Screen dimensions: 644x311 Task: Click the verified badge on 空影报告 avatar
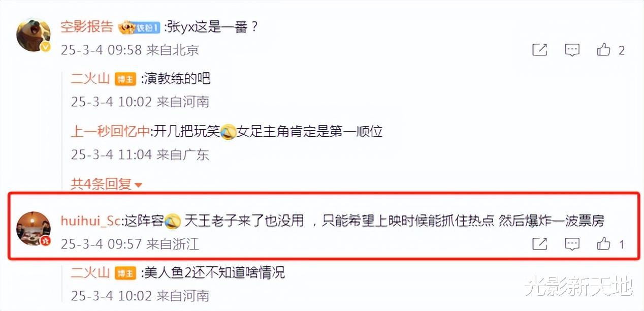tap(46, 47)
